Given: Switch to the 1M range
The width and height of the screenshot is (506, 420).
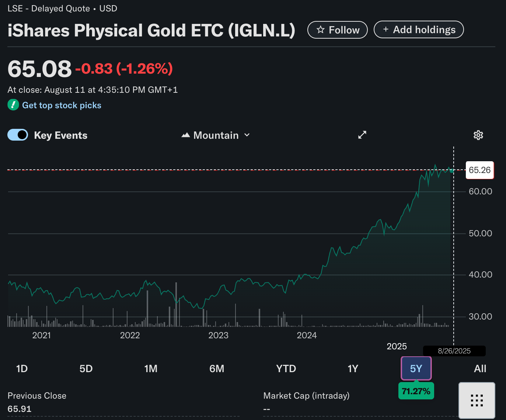Looking at the screenshot, I should 151,368.
